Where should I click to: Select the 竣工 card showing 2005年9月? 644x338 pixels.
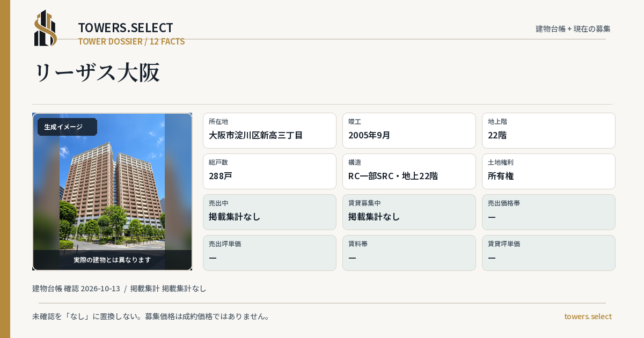click(409, 130)
